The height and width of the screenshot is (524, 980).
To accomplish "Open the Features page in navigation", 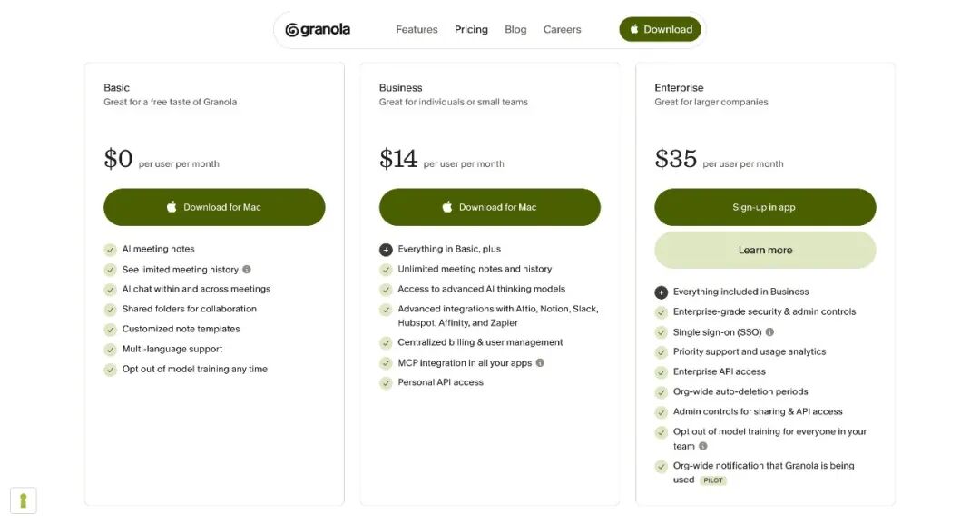I will [416, 30].
